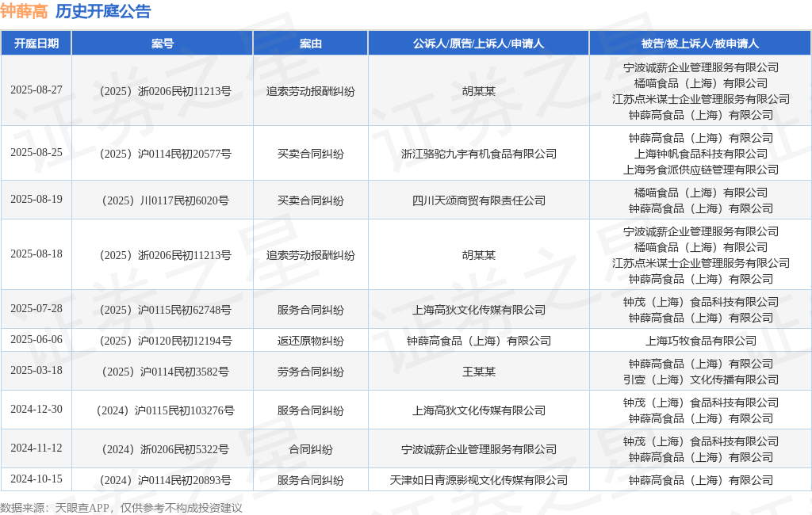Click 上海高狄文化传媒有限公司 in 2024-12-30 row

point(479,410)
